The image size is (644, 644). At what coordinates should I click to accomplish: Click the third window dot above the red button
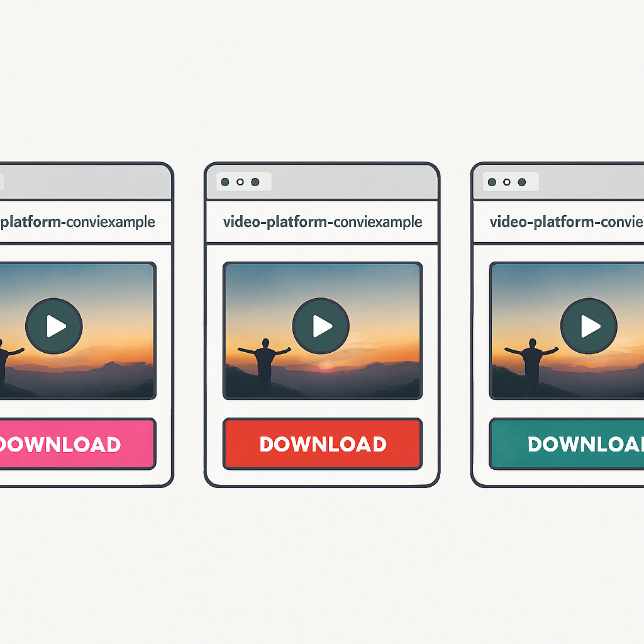tap(255, 182)
